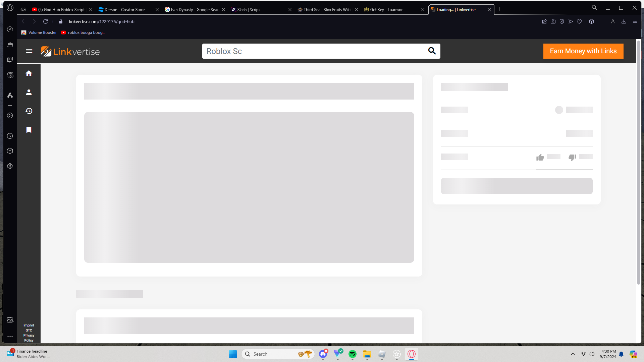This screenshot has width=644, height=362.
Task: Open the profile icon in Linkvertise sidebar
Action: [x=29, y=92]
